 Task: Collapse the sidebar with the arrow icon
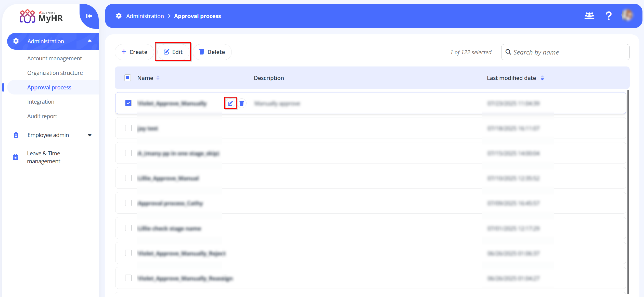(x=89, y=16)
